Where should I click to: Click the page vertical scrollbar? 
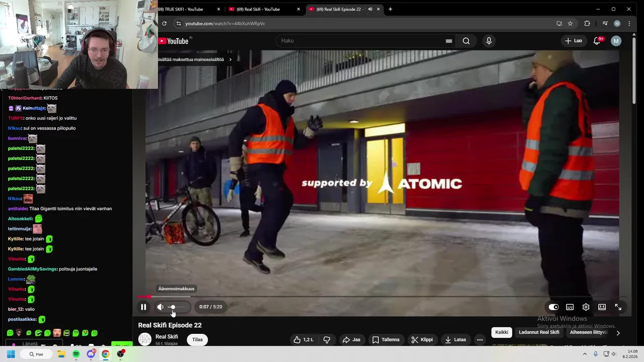pyautogui.click(x=634, y=70)
